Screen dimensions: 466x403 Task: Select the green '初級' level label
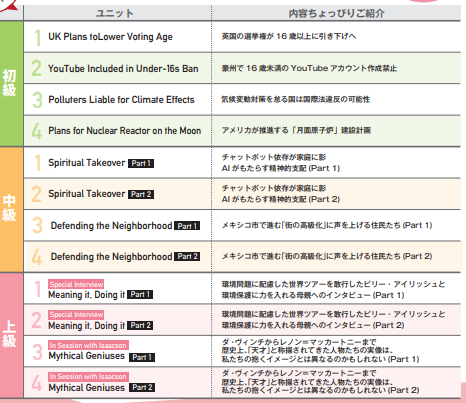coord(9,83)
